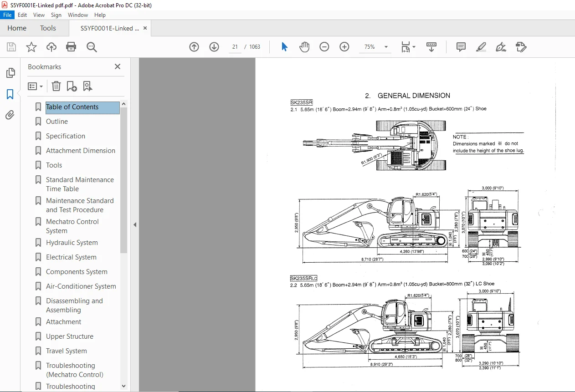Print the document with printer icon

[71, 47]
